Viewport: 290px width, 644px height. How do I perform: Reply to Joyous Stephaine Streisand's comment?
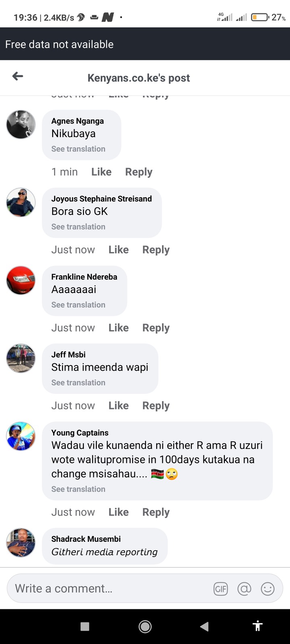156,250
